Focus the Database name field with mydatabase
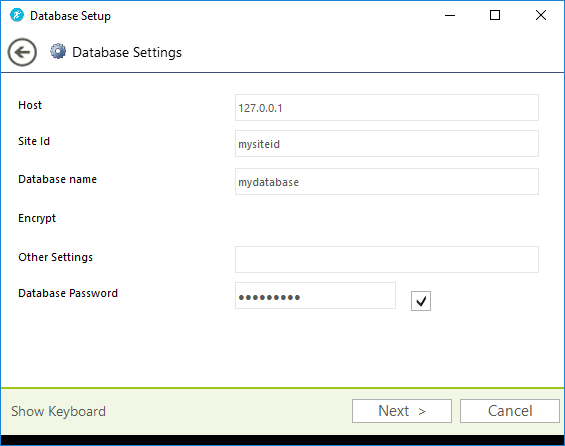565x446 pixels. pos(387,182)
